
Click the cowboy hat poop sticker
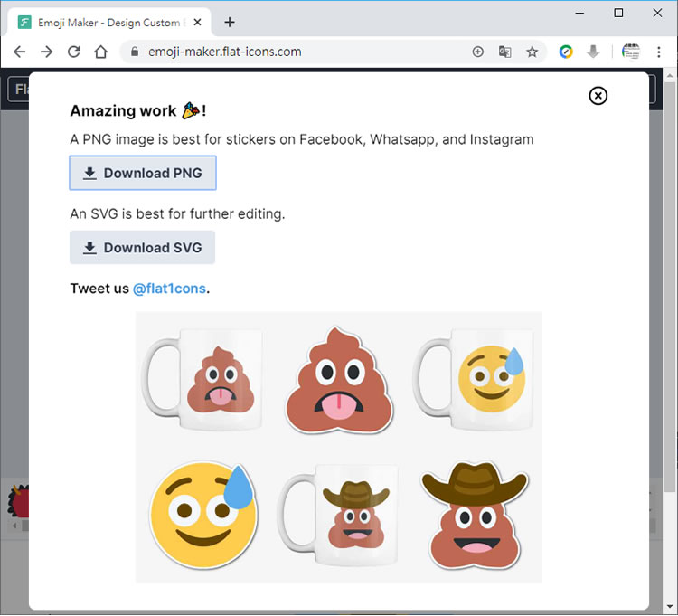[x=475, y=515]
